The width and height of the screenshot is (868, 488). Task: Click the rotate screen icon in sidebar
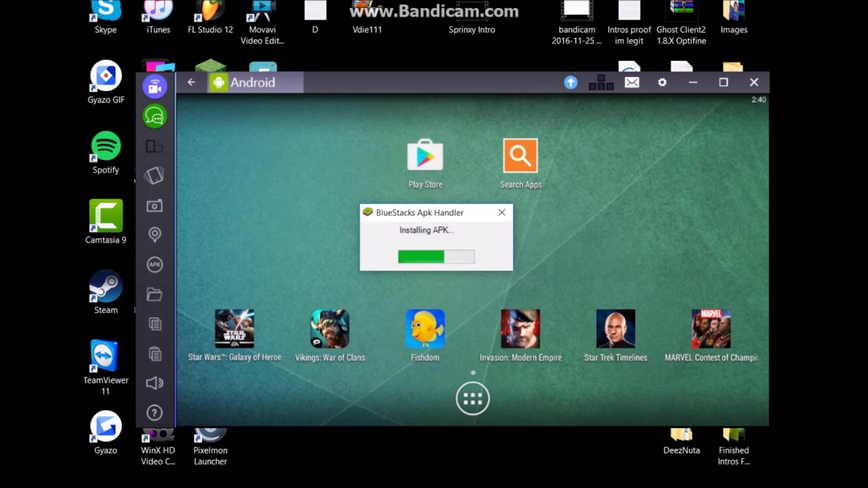155,176
